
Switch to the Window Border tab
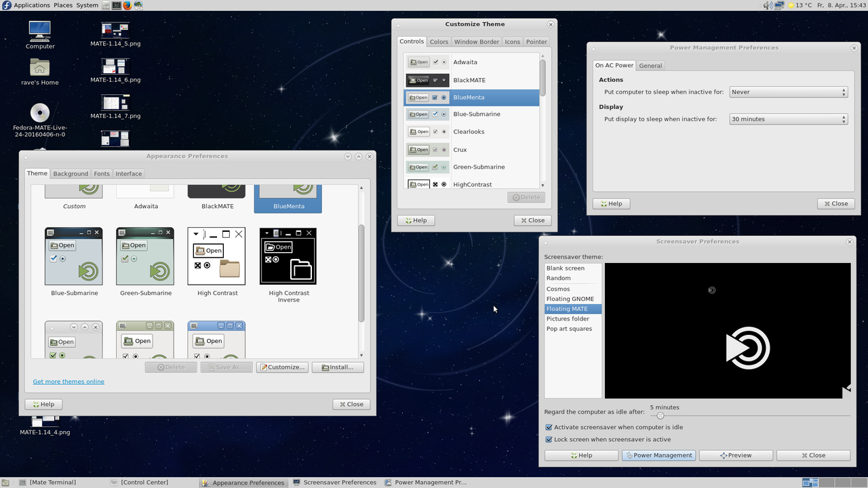coord(476,41)
